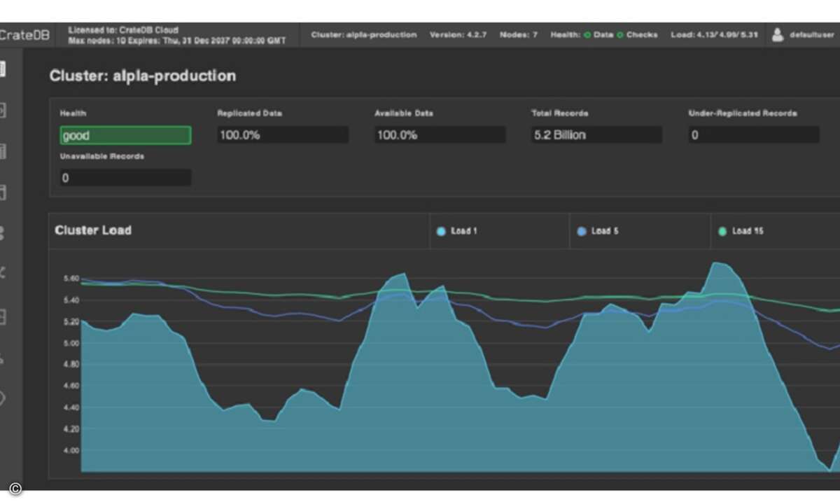The image size is (840, 504).
Task: Click the defaultuser avatar icon
Action: click(778, 35)
